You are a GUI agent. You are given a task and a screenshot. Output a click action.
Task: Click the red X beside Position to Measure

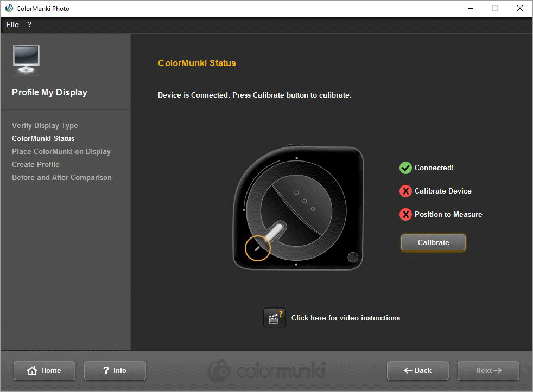[405, 214]
